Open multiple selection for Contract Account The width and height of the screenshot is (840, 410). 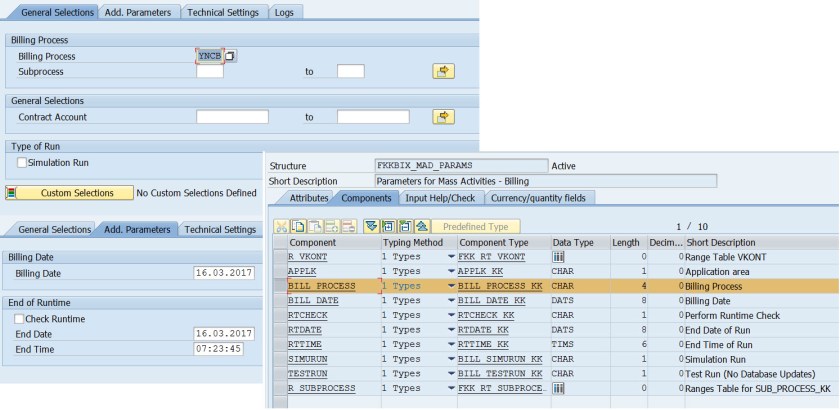point(443,117)
